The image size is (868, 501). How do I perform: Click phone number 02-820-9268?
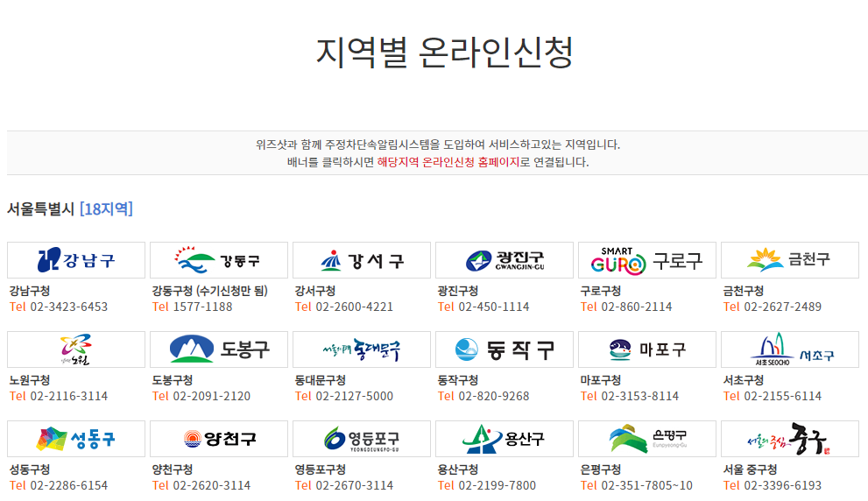494,397
